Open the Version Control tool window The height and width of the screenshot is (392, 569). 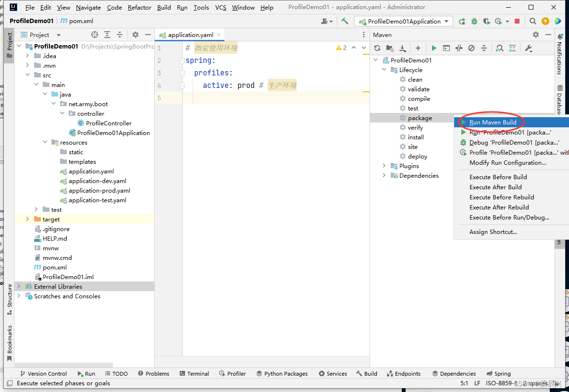(43, 374)
